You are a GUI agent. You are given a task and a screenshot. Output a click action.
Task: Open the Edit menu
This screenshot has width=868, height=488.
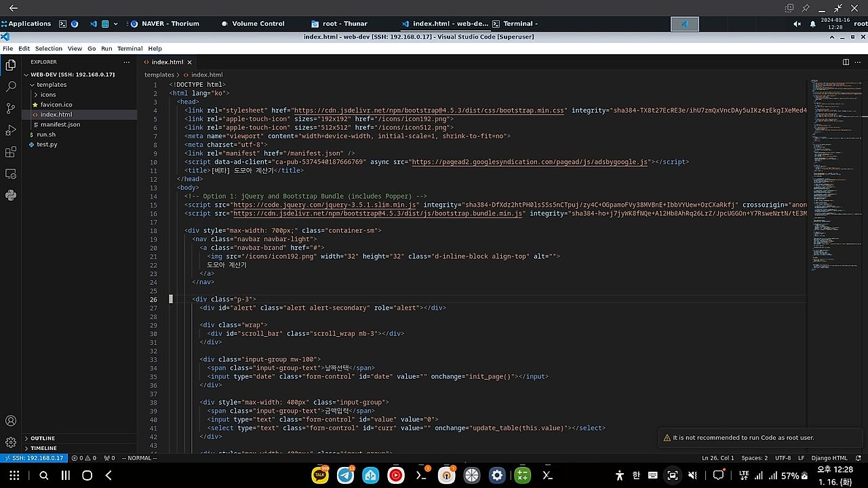tap(24, 49)
